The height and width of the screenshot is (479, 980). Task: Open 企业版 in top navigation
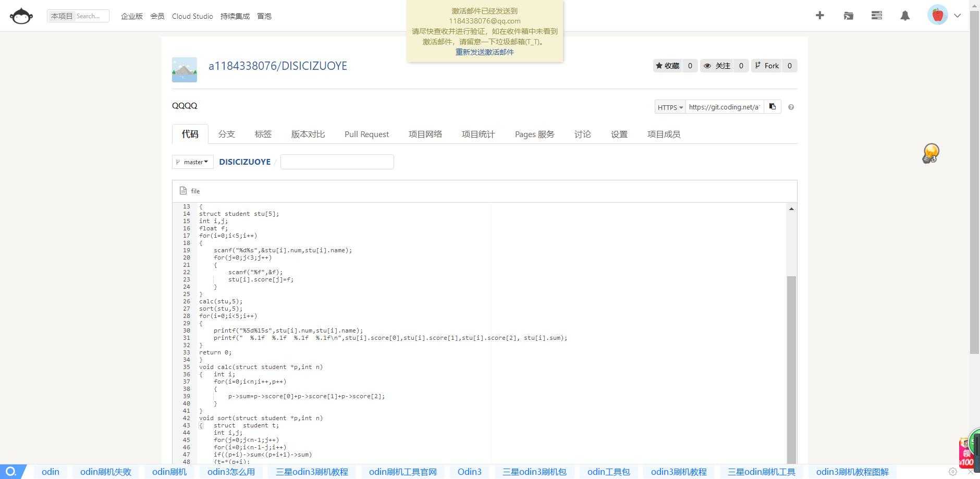point(132,16)
